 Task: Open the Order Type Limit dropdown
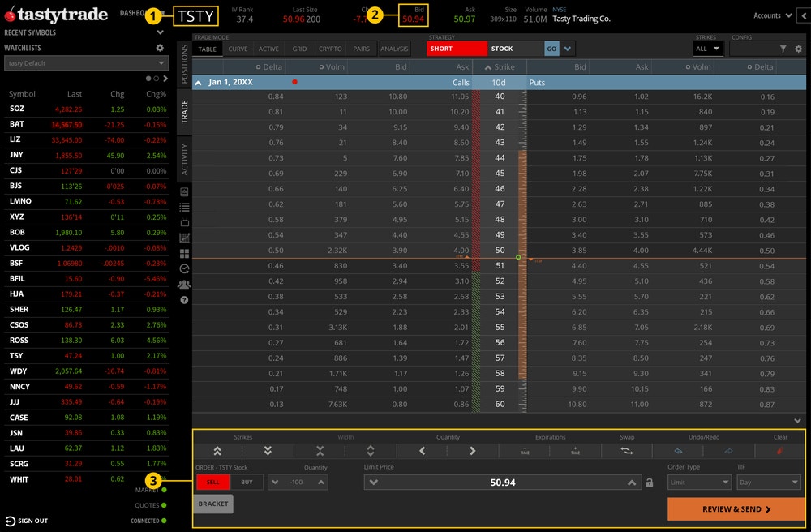pos(699,483)
